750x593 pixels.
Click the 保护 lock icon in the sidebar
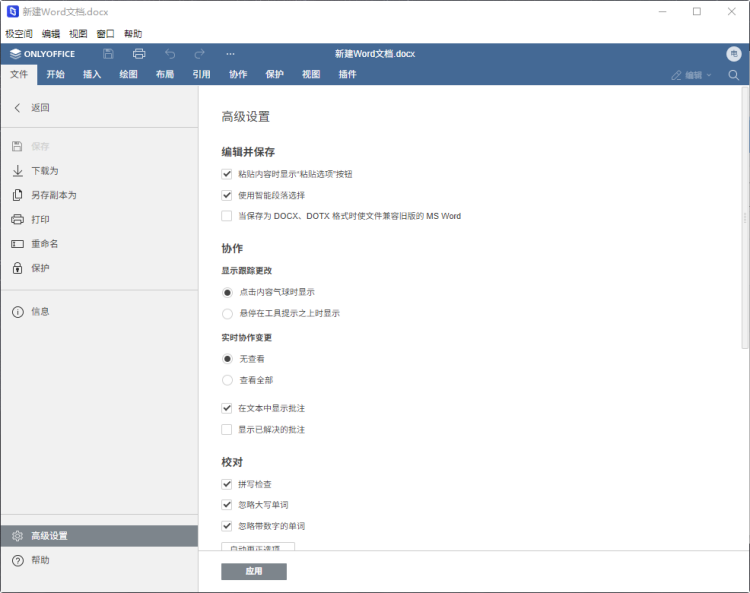[x=17, y=268]
